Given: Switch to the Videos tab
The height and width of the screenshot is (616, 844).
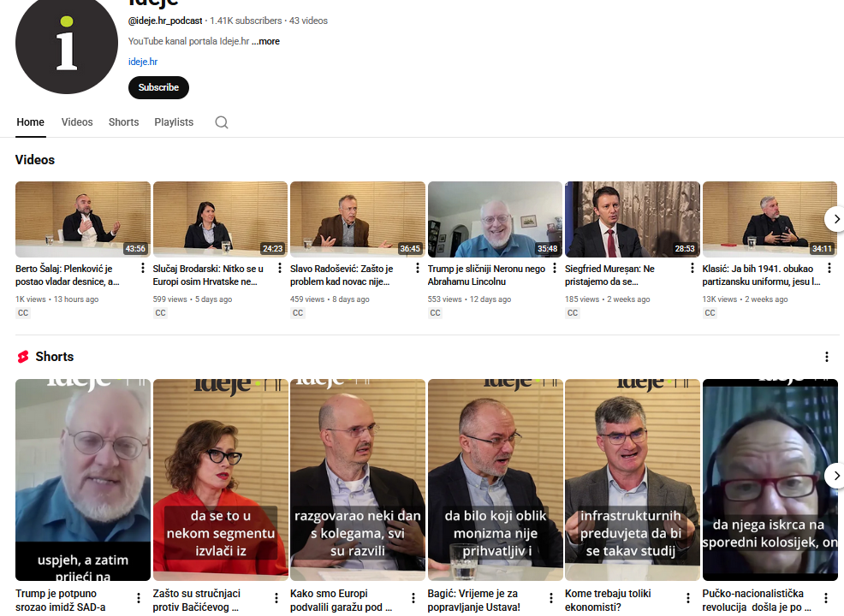Looking at the screenshot, I should point(77,122).
